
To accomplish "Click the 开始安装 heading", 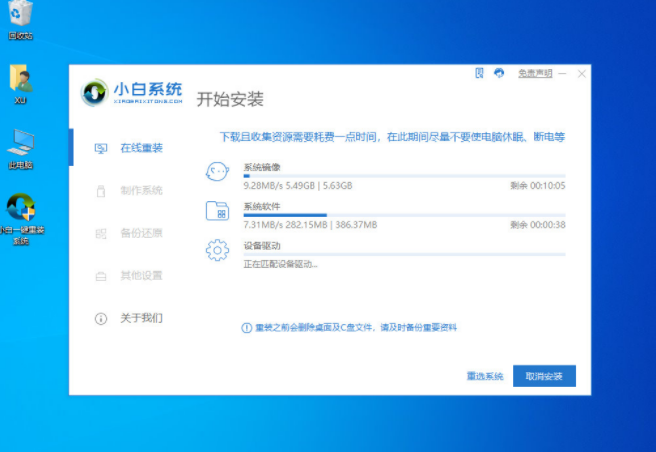I will (x=230, y=99).
